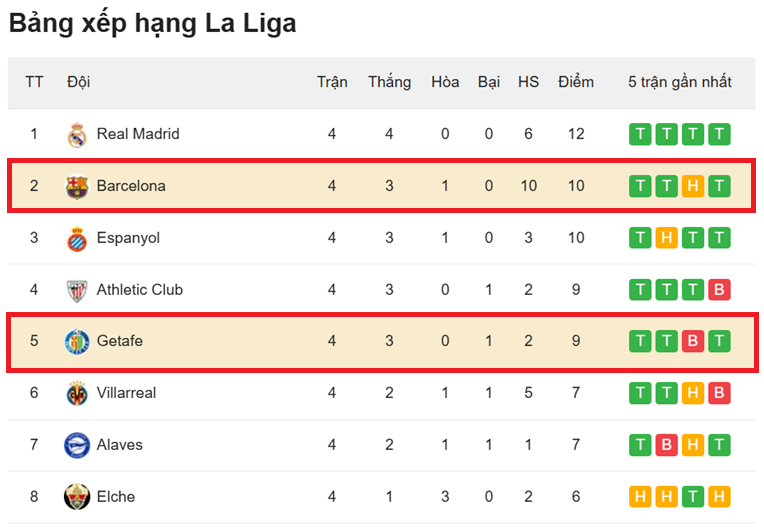The image size is (764, 527).
Task: Click the Barcelona club crest
Action: point(77,186)
